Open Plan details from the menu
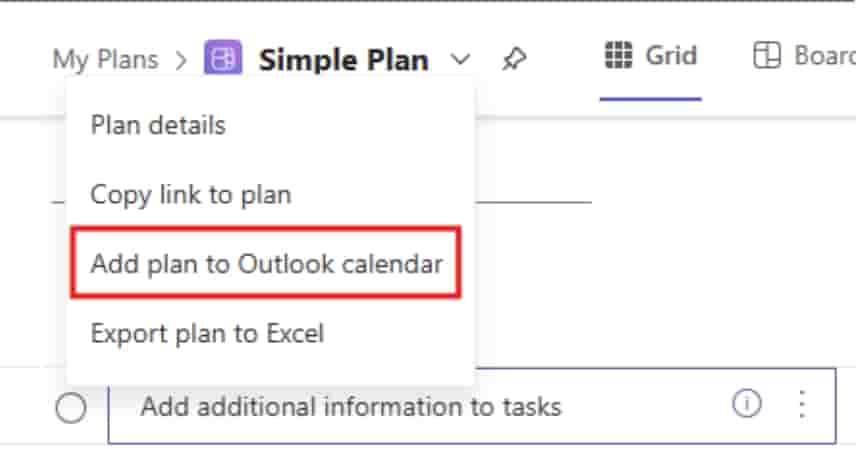Viewport: 861px width, 449px height. click(x=157, y=125)
